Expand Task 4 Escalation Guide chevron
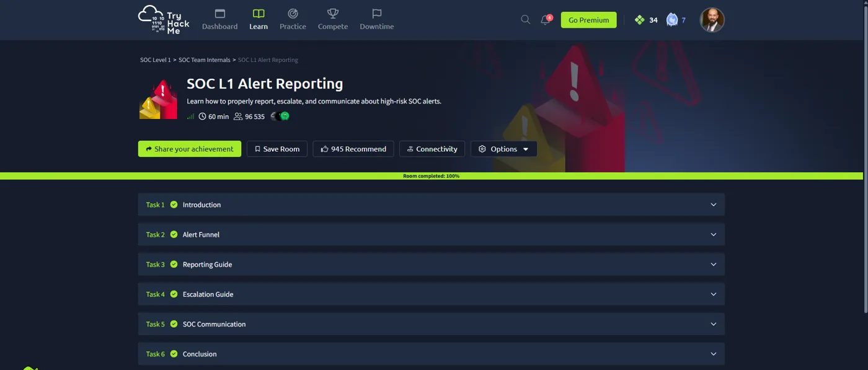 coord(713,294)
